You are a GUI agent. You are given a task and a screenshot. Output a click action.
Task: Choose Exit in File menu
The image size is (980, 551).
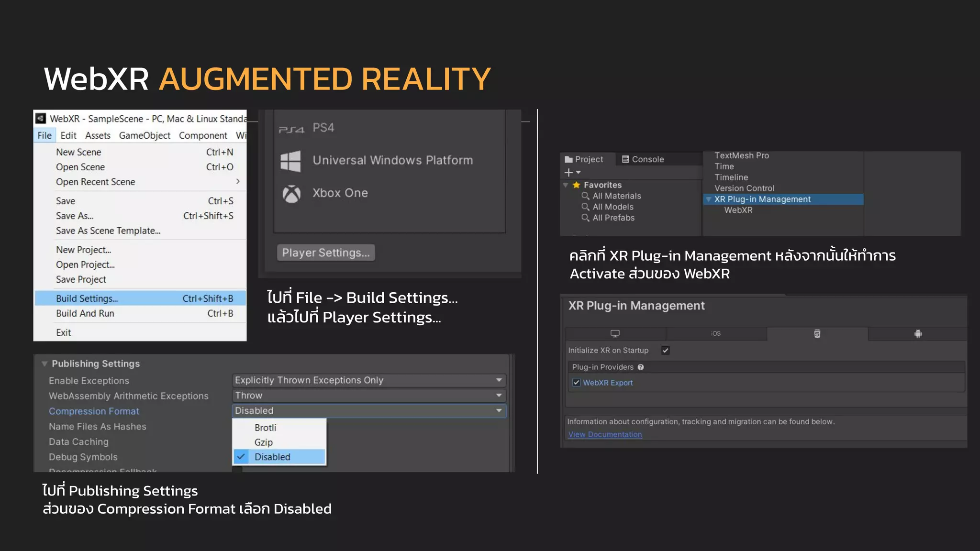[140, 332]
